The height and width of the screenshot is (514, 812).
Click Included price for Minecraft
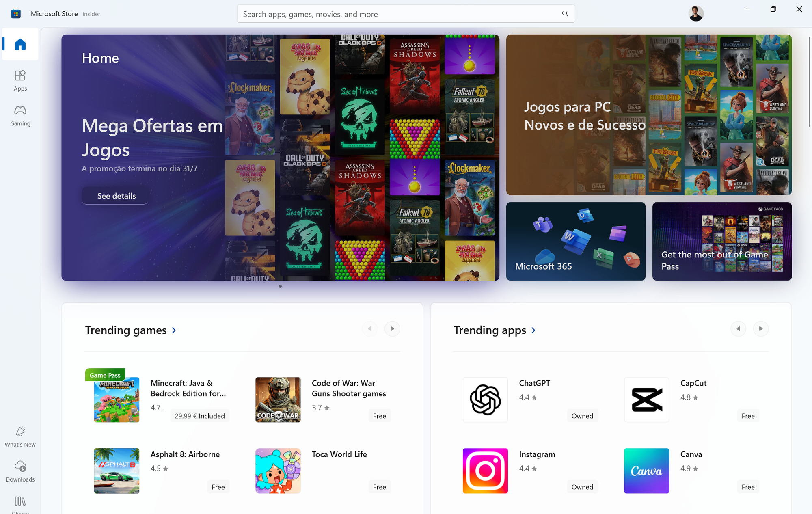click(200, 416)
